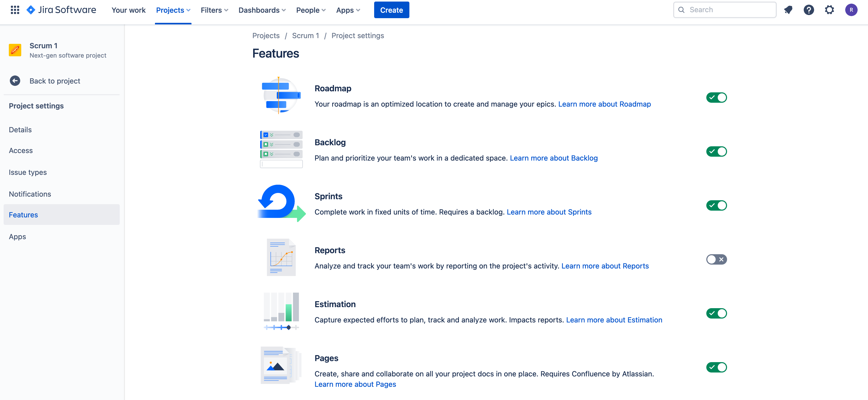Open Learn more about Roadmap link
Image resolution: width=868 pixels, height=400 pixels.
604,104
